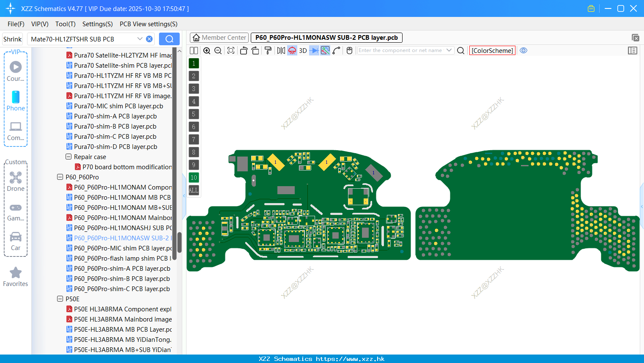This screenshot has height=363, width=644.
Task: Collapse the left panel splitter arrow
Action: (184, 196)
